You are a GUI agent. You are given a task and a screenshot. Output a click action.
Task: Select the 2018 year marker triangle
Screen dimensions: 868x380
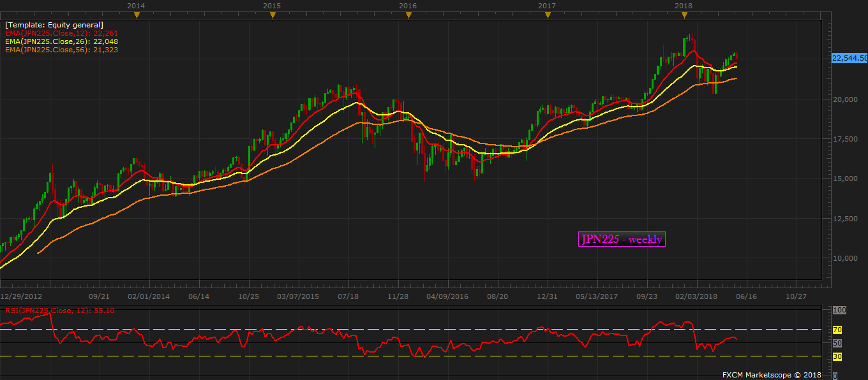pos(683,15)
